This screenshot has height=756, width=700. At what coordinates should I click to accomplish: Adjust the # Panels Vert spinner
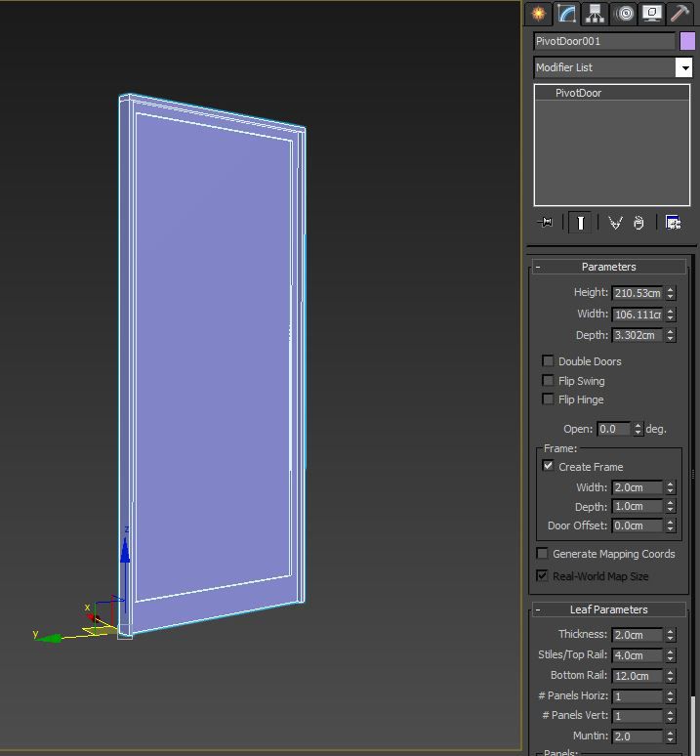(670, 716)
